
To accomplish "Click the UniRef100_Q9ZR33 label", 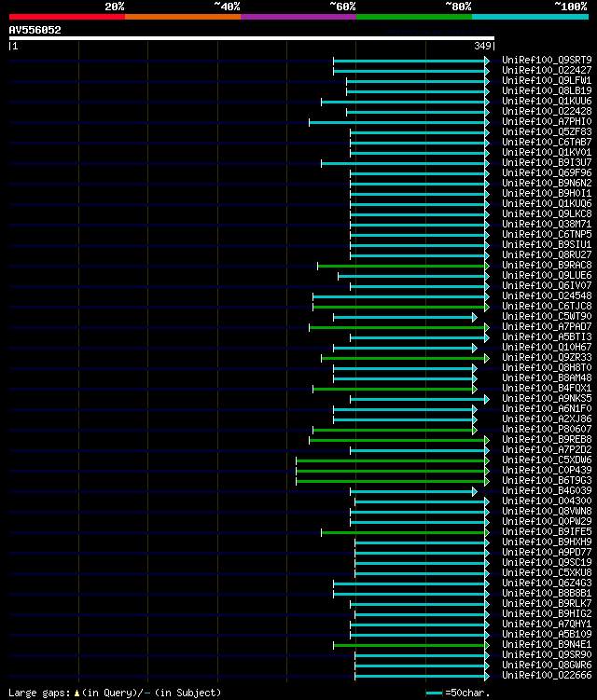I will [x=547, y=358].
